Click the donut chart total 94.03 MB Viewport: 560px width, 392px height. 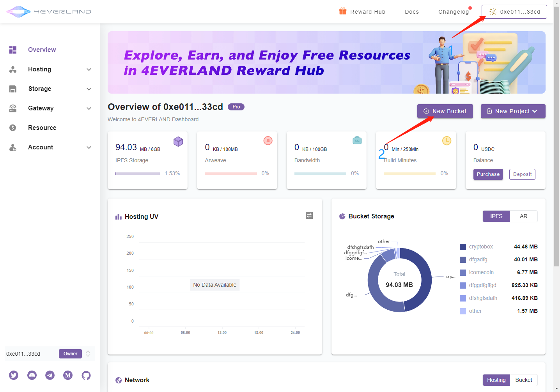point(399,285)
